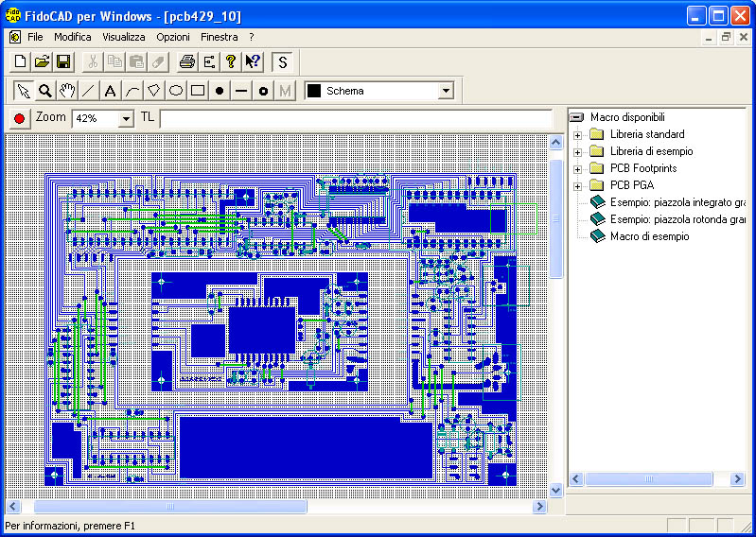Minimize the inner document window
Screen dimensions: 756x537
(709, 37)
